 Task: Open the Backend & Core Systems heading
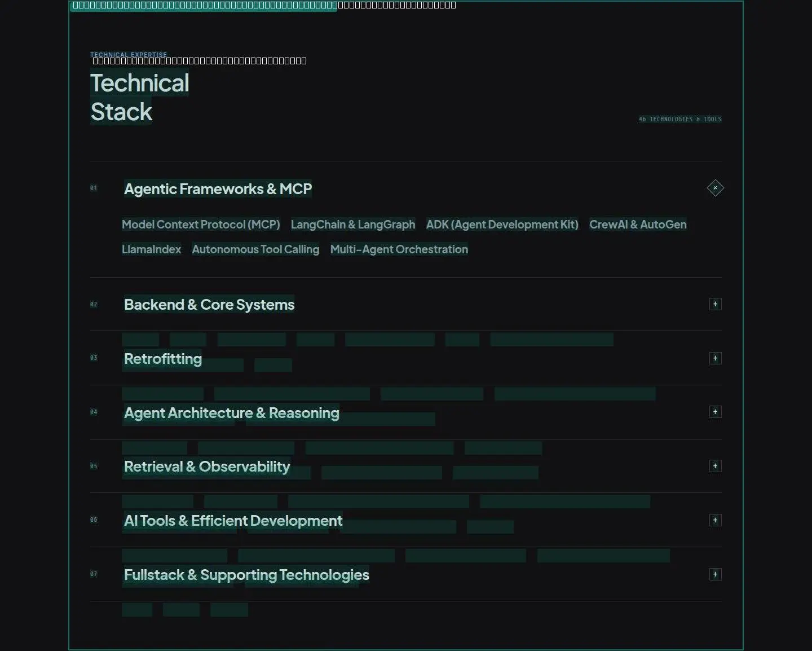(209, 305)
